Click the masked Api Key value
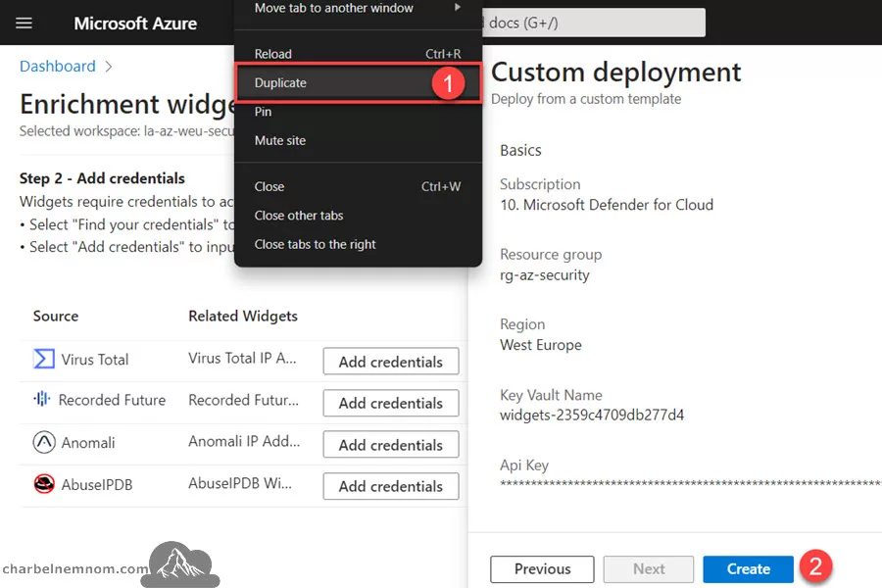This screenshot has height=588, width=882. [x=691, y=483]
